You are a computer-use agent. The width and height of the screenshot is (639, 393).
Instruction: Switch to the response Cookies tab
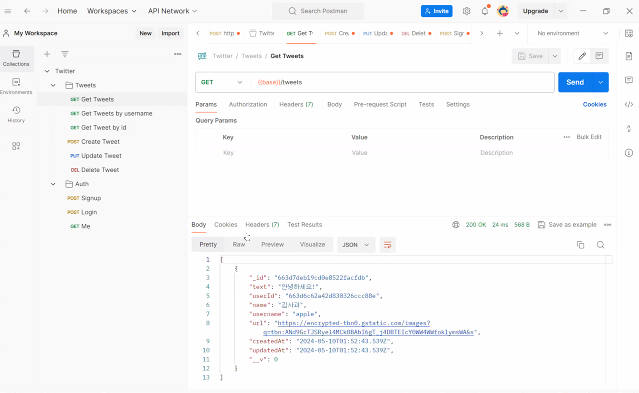(225, 225)
